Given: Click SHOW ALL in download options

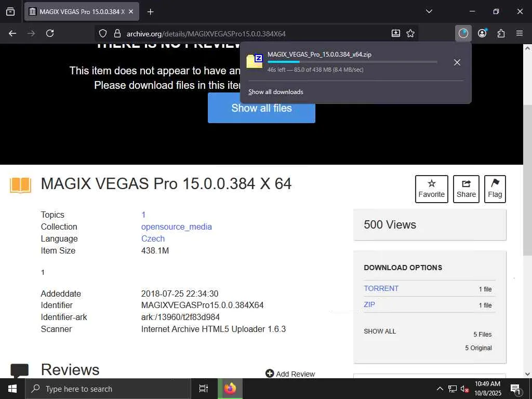Looking at the screenshot, I should click(380, 331).
